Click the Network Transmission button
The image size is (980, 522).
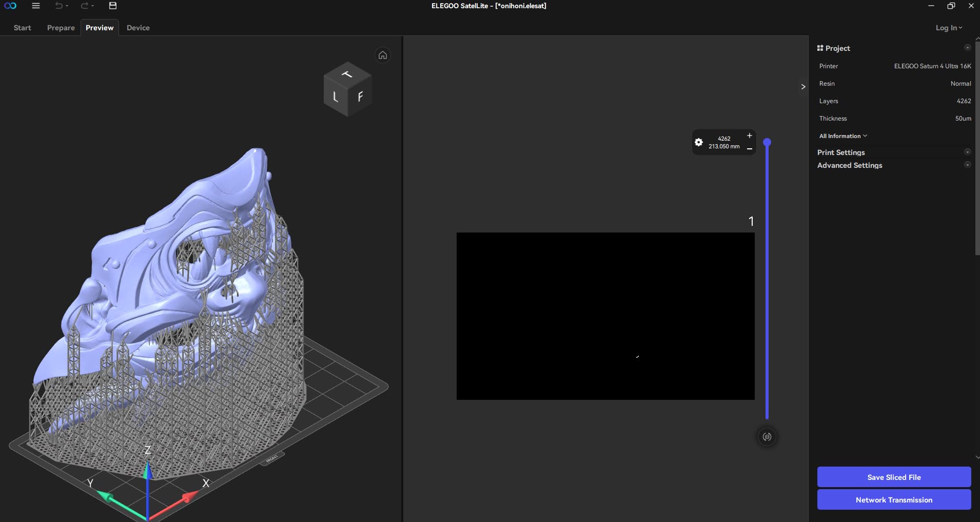tap(894, 499)
